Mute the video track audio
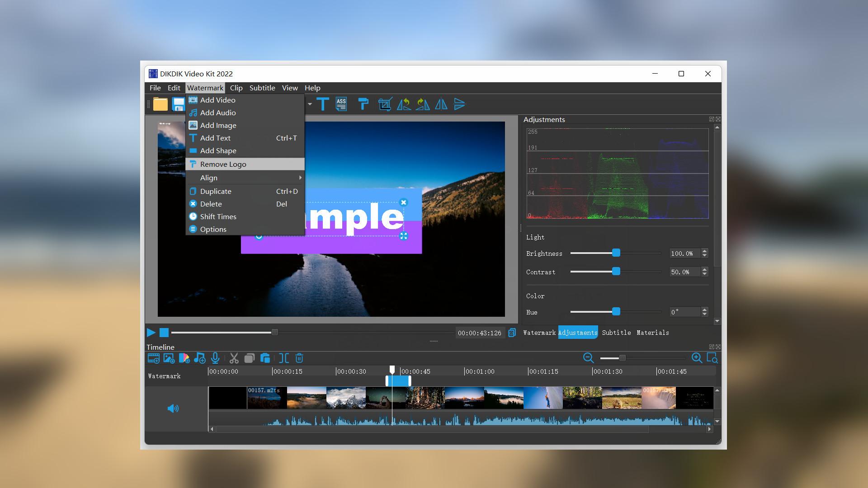Screen dimensions: 868x488 (x=173, y=408)
